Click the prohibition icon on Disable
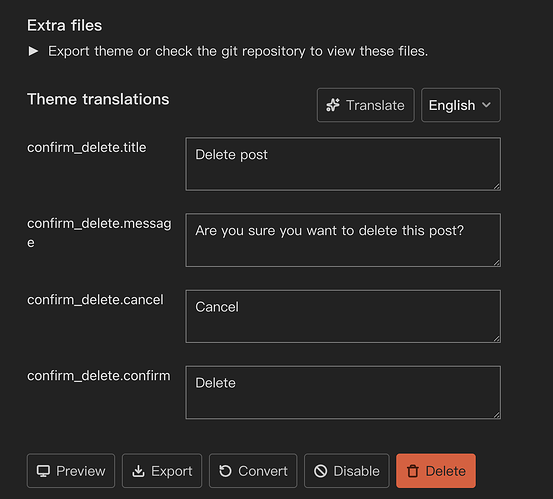Image resolution: width=553 pixels, height=499 pixels. click(321, 471)
